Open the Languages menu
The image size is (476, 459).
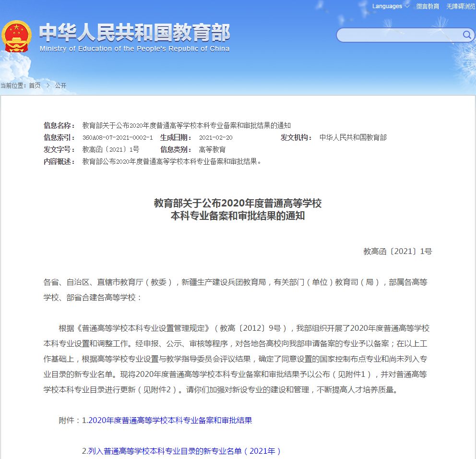click(387, 6)
